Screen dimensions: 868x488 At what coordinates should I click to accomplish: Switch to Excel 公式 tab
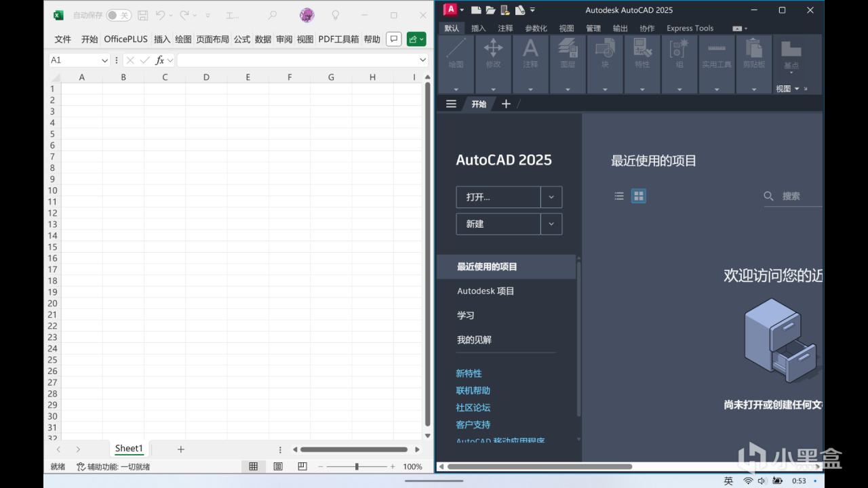[x=242, y=39]
